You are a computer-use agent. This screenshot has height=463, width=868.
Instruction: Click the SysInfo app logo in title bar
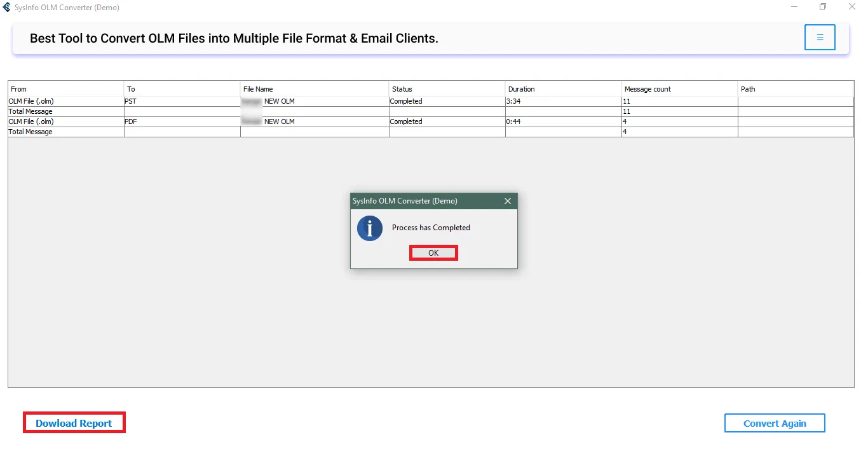pyautogui.click(x=7, y=8)
